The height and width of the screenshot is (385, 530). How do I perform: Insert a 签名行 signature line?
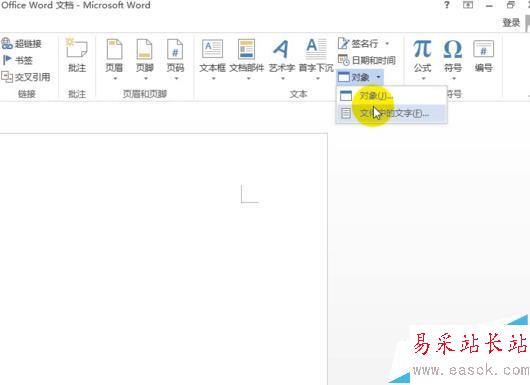[x=358, y=44]
